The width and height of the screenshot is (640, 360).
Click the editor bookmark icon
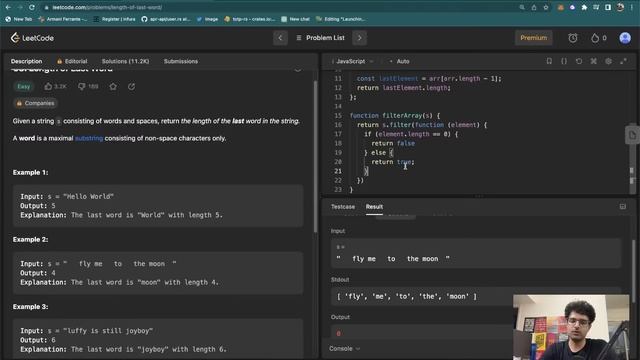click(x=549, y=61)
